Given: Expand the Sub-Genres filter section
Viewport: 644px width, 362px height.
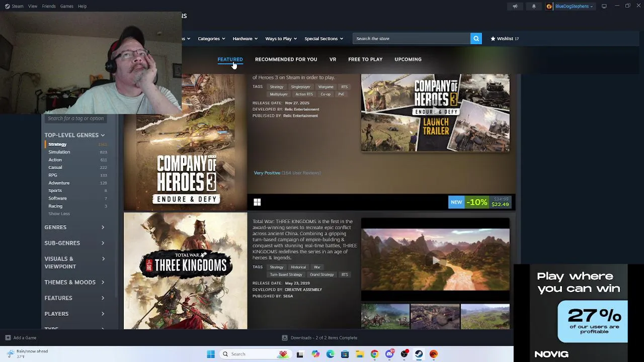Looking at the screenshot, I should click(74, 243).
